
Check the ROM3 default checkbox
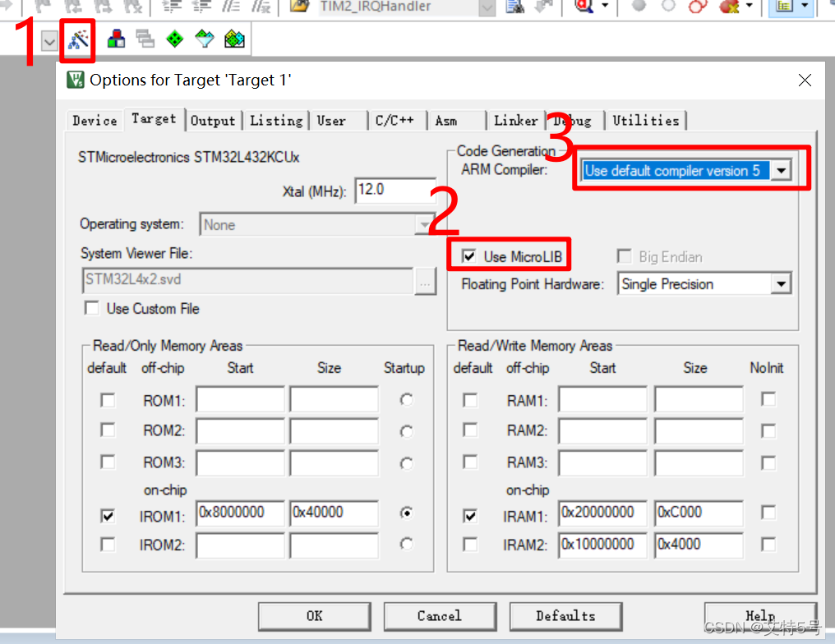tap(108, 462)
